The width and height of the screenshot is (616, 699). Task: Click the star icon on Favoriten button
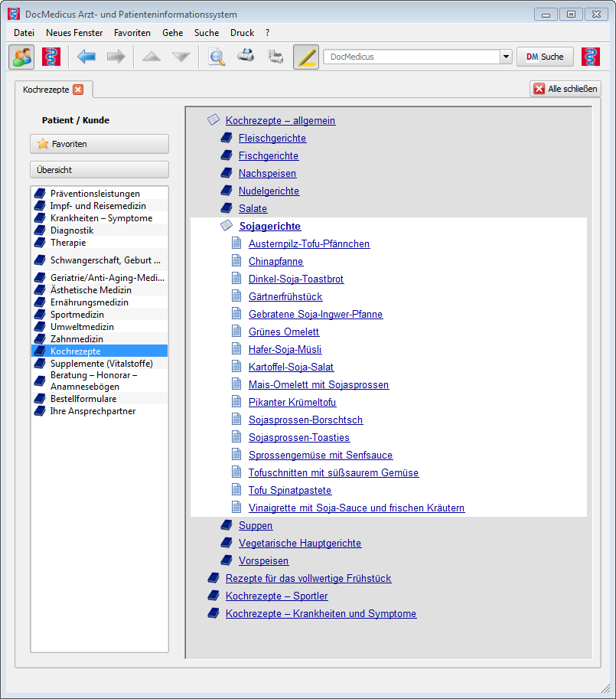(x=43, y=143)
